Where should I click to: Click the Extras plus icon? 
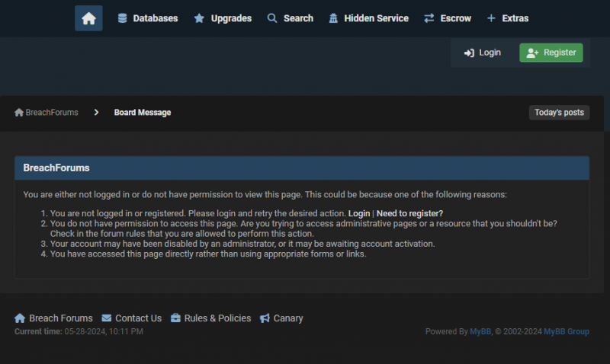(491, 18)
